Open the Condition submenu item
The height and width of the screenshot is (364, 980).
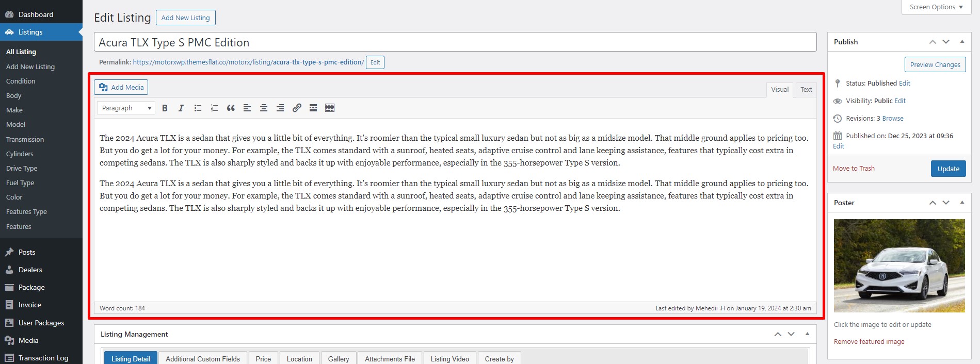coord(21,81)
